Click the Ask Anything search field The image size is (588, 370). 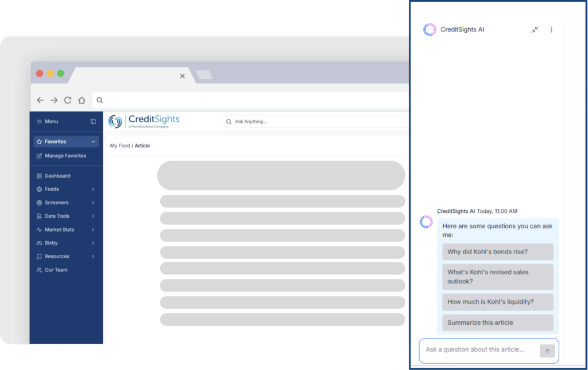tap(315, 122)
